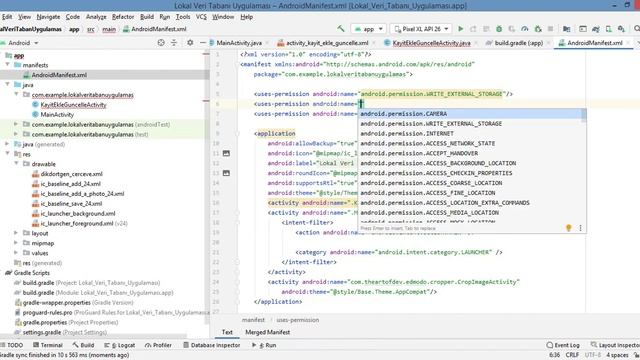Open the Profiler tool window
Image resolution: width=640 pixels, height=360 pixels.
coord(158,345)
